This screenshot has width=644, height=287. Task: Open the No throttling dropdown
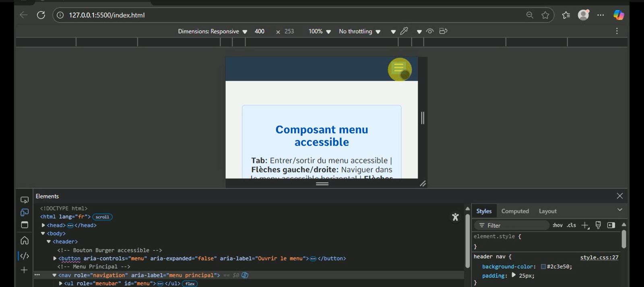[x=359, y=31]
